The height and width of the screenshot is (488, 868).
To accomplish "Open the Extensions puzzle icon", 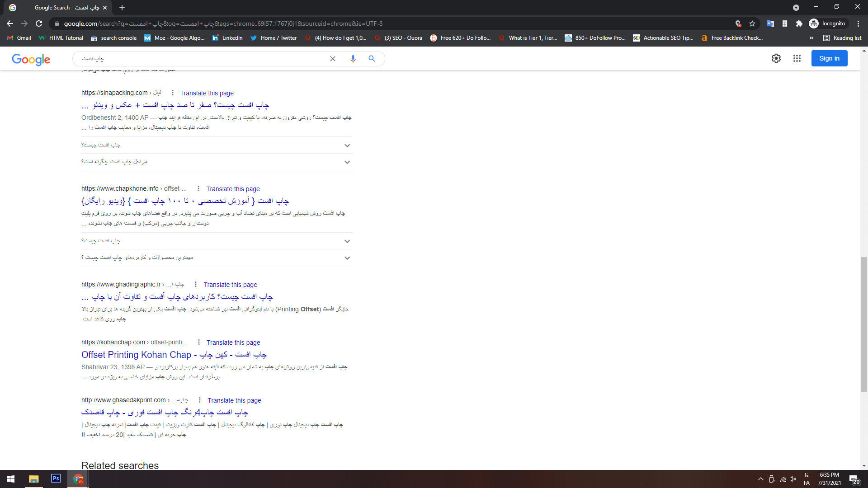I will click(x=799, y=23).
